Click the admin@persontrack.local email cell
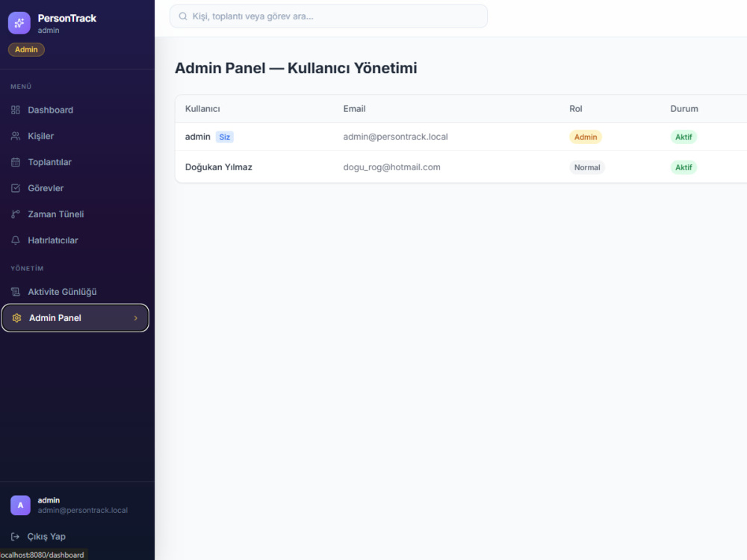 pos(395,137)
